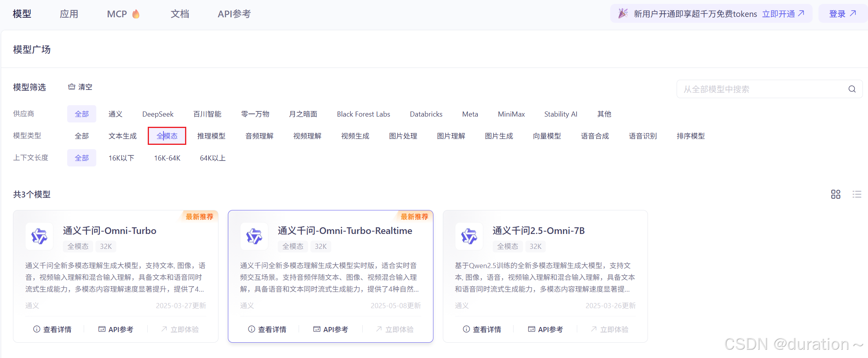This screenshot has height=358, width=868.
Task: Click the party popper promo icon
Action: point(623,14)
